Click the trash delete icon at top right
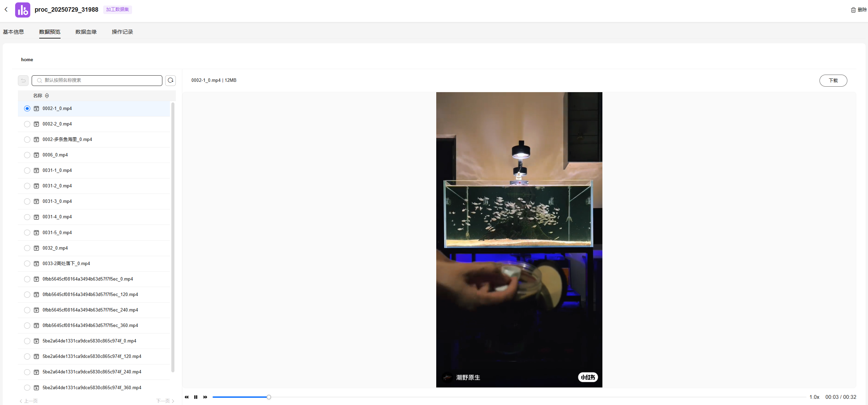The height and width of the screenshot is (405, 868). tap(853, 10)
